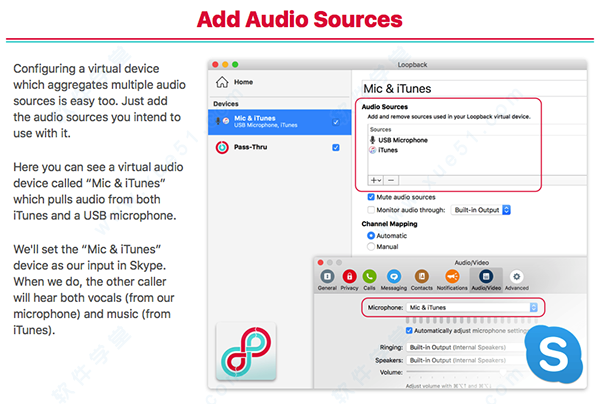The width and height of the screenshot is (600, 404).
Task: Open the add source plus dropdown
Action: click(376, 180)
